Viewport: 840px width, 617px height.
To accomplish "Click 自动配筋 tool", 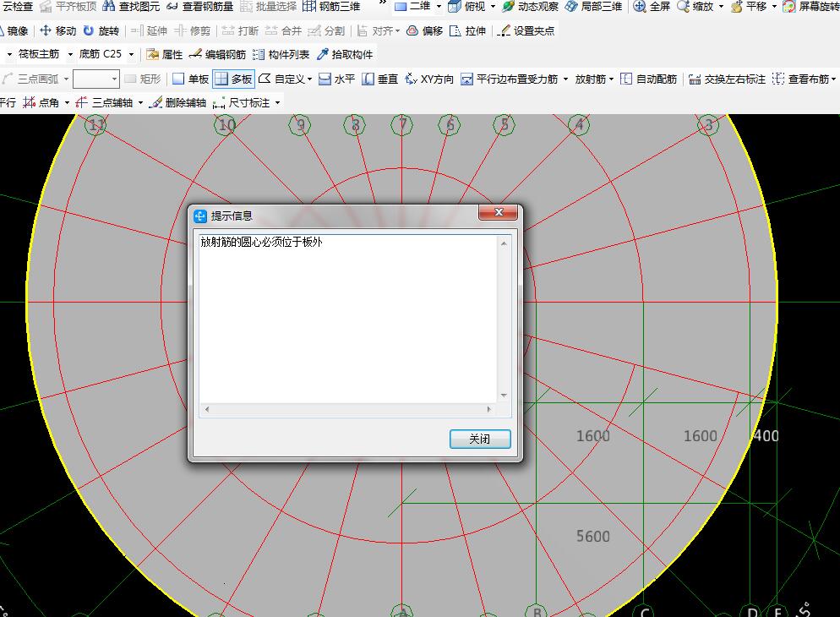I will [x=649, y=79].
